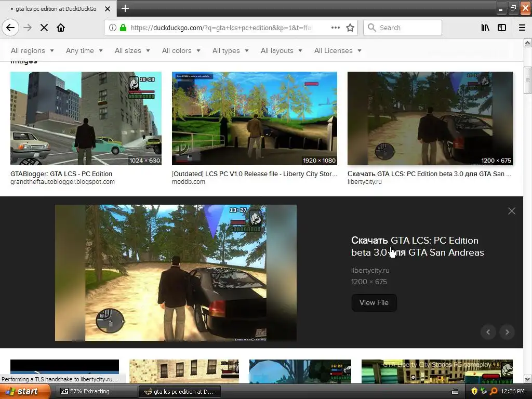Expand the All sizes filter
Viewport: 532px width, 399px height.
132,50
